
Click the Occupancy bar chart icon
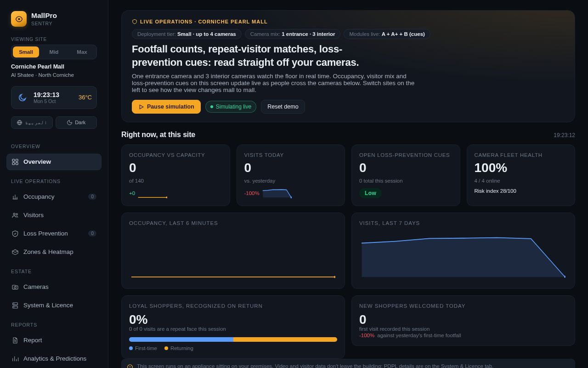15,197
